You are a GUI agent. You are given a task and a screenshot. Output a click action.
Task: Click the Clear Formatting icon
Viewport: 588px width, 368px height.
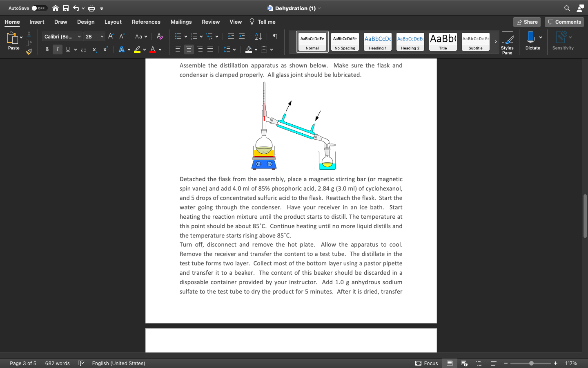tap(160, 36)
